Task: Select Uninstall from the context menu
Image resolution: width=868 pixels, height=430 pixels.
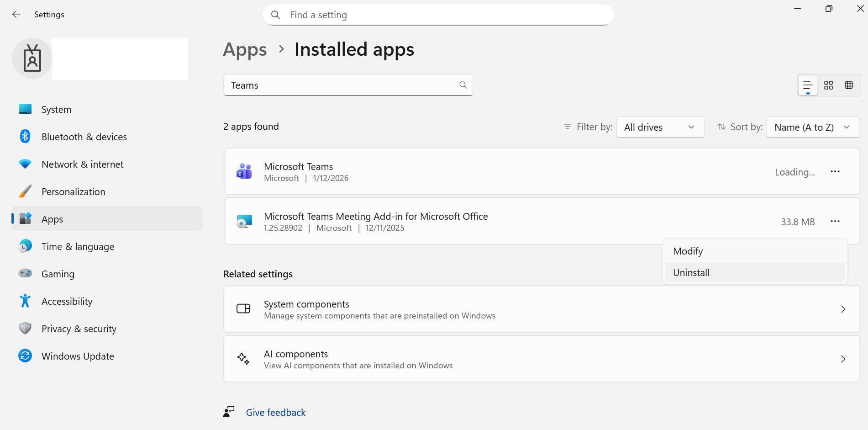Action: [x=691, y=272]
